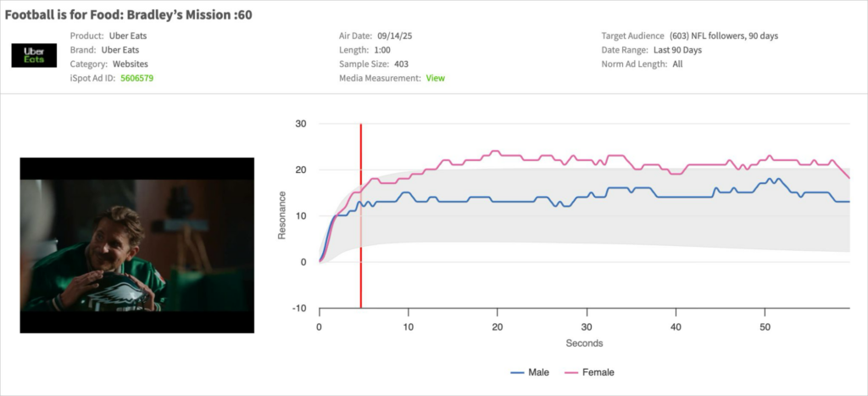Screen dimensions: 868x396
Task: Toggle the Female series legend label
Action: [x=598, y=372]
